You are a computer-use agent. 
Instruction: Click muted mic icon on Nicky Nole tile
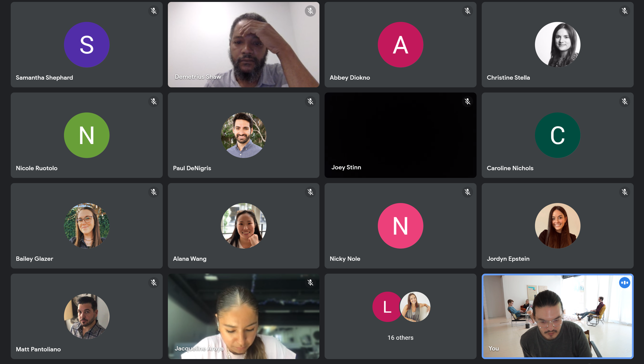tap(468, 192)
